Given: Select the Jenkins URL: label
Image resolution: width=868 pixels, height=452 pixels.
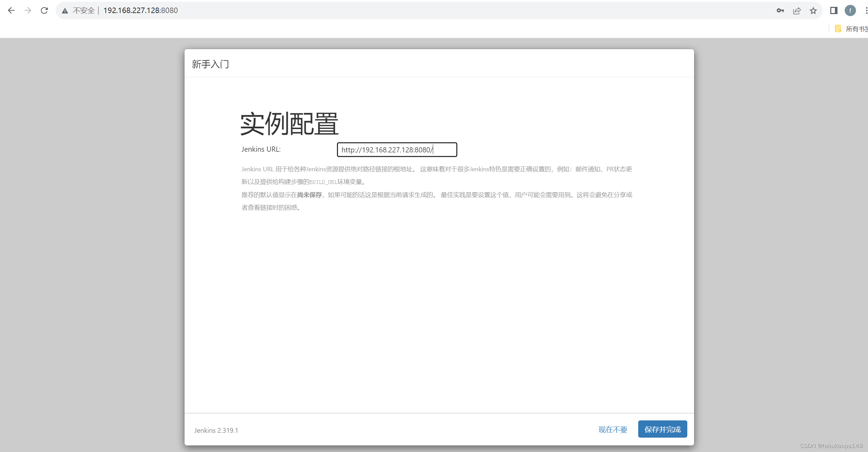Looking at the screenshot, I should click(x=261, y=149).
